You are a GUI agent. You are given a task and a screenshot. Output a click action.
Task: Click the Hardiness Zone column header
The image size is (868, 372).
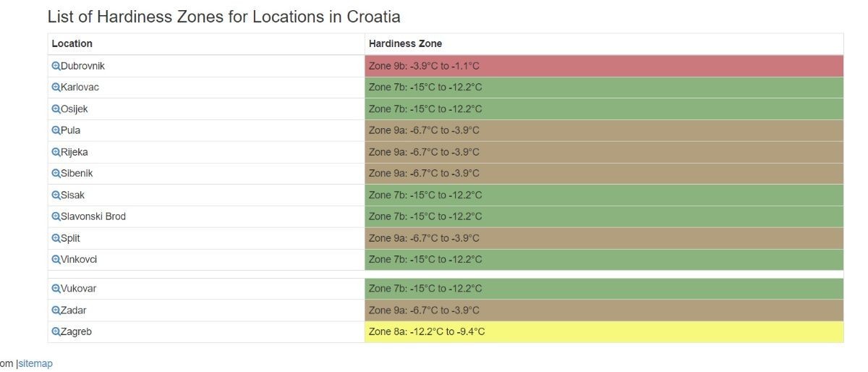(405, 43)
